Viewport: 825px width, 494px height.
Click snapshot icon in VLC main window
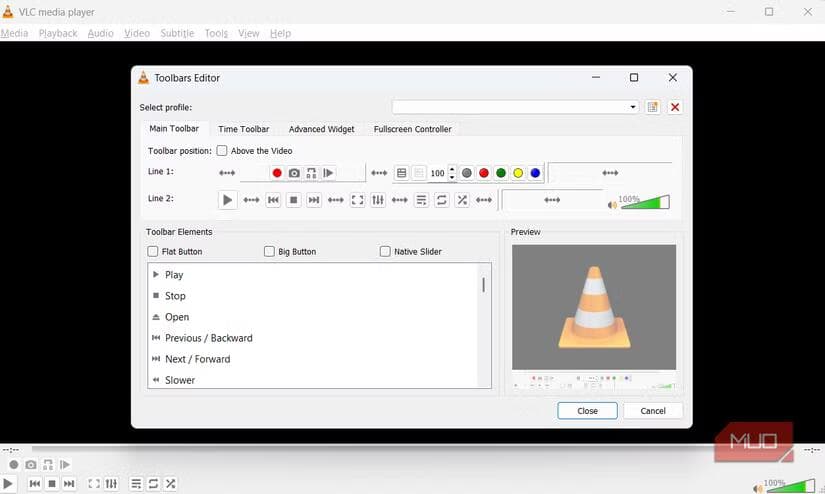pyautogui.click(x=31, y=465)
